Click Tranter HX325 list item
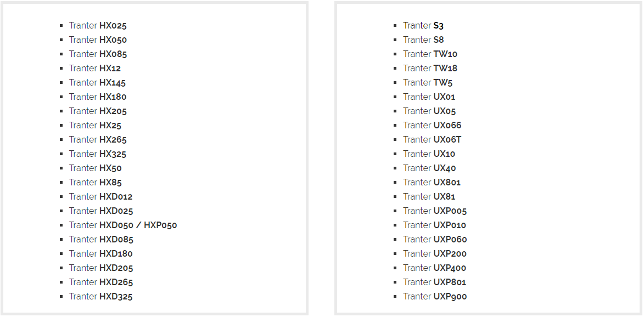The image size is (644, 317). pos(98,154)
